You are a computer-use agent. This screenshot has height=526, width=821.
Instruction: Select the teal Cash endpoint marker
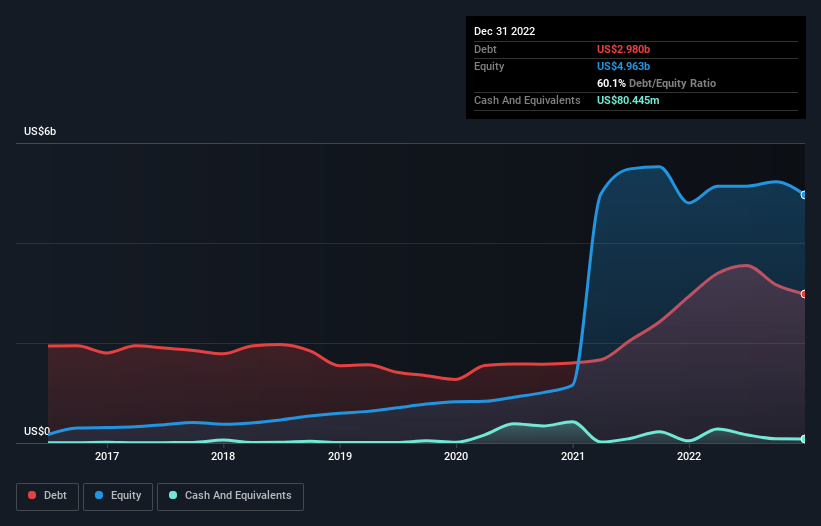click(804, 439)
